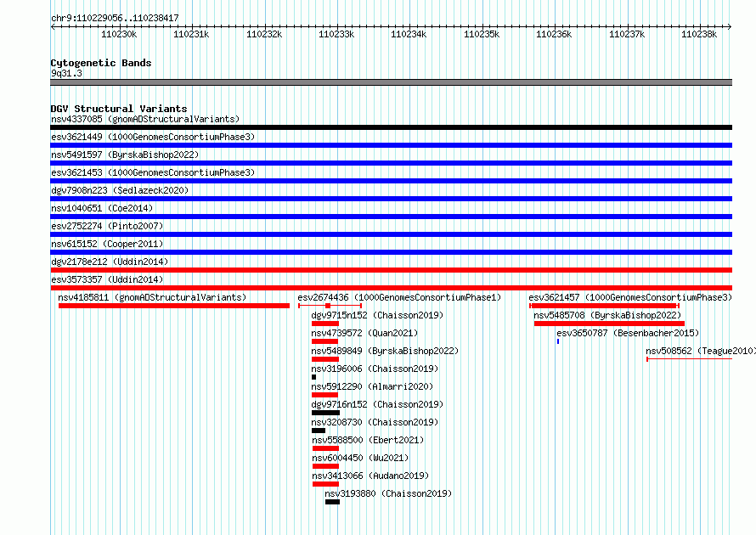Viewport: 756px width, 535px height.
Task: Select the red bar under nsv5588500
Action: point(325,448)
